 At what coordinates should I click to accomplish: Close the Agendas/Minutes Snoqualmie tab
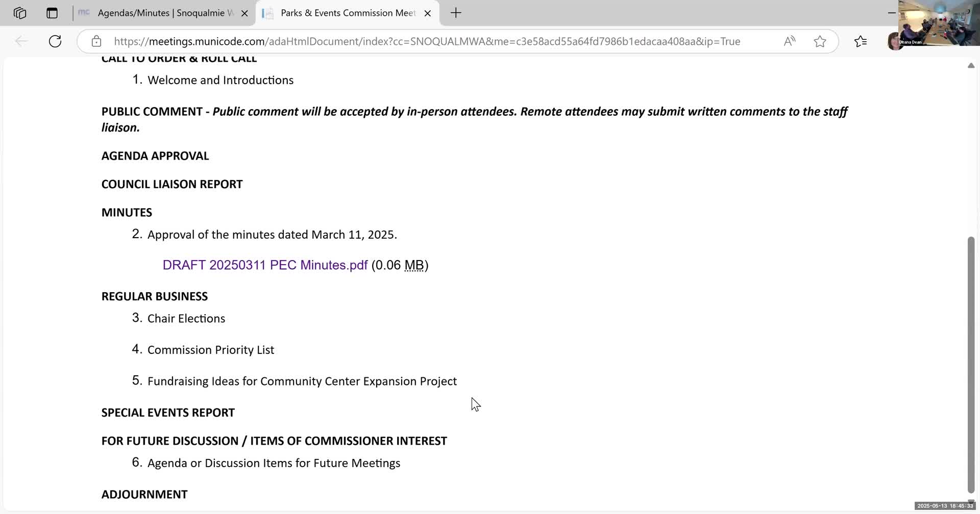(x=244, y=13)
